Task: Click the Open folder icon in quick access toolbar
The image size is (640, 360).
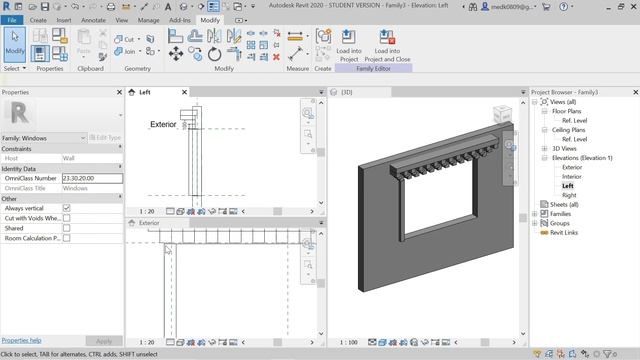Action: 33,7
